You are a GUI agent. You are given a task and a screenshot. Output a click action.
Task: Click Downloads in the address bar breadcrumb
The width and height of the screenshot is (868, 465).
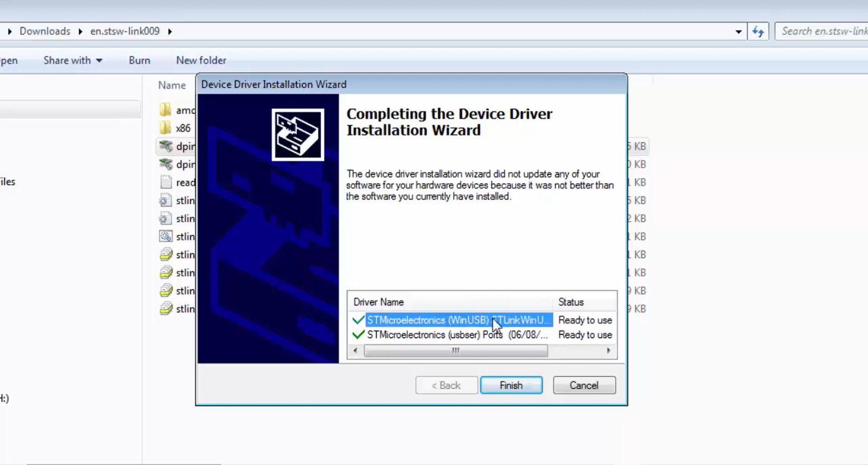pos(45,31)
